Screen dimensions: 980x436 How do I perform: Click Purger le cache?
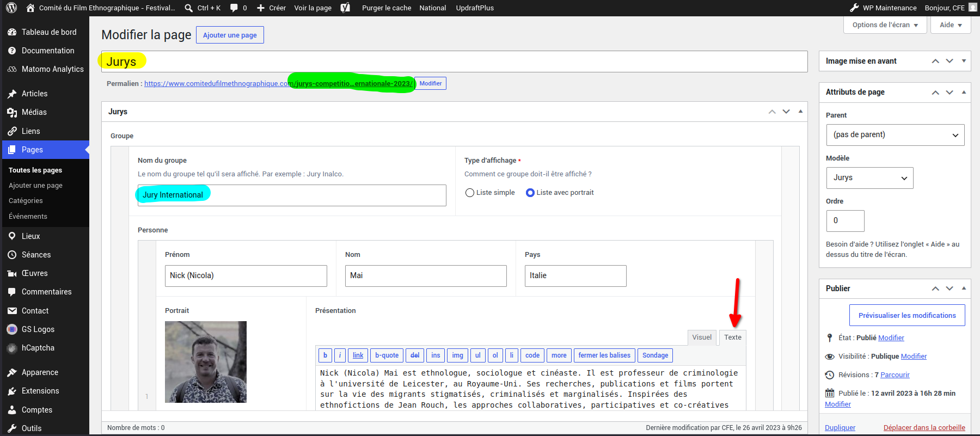[387, 8]
